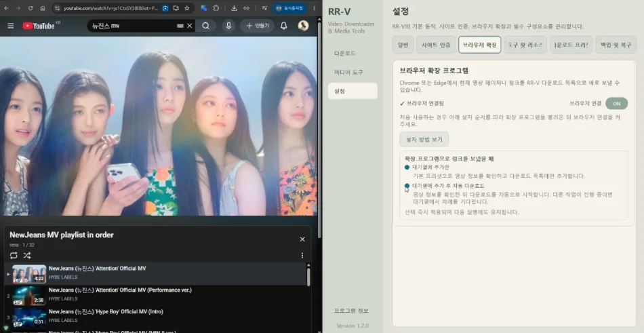Open 미디어 도구 in RR-V sidebar
The height and width of the screenshot is (333, 644).
tap(353, 73)
